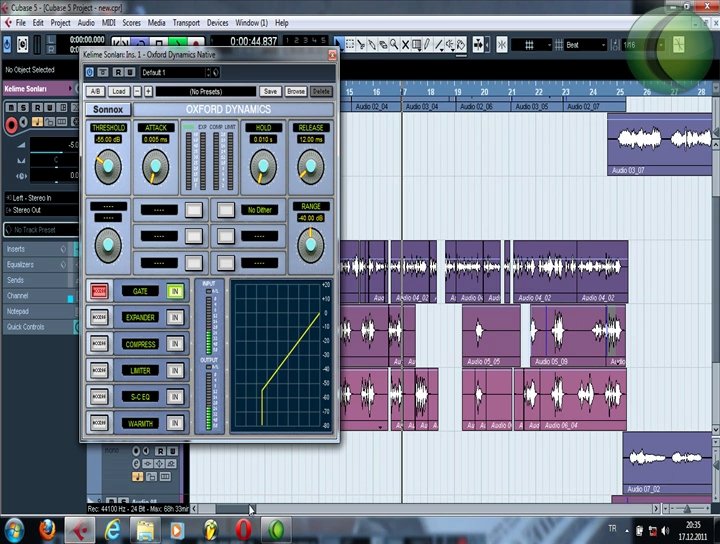720x544 pixels.
Task: Open the Devices menu
Action: point(217,22)
